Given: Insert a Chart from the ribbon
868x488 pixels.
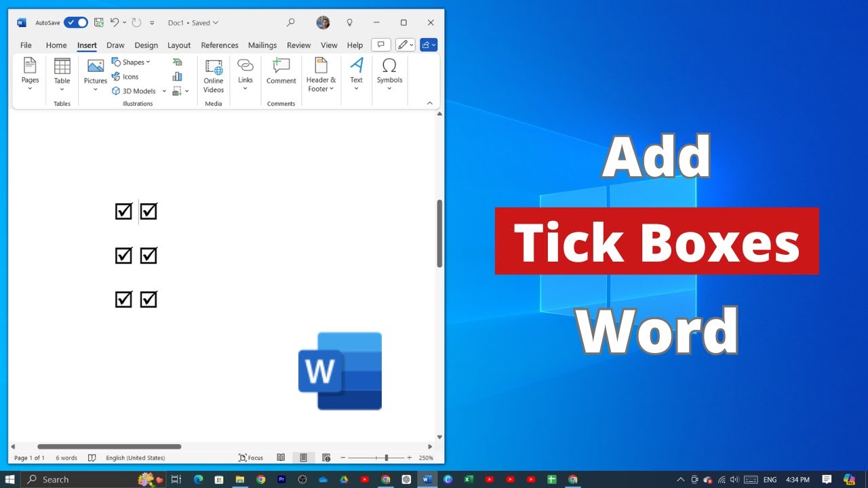Looking at the screenshot, I should click(x=178, y=77).
